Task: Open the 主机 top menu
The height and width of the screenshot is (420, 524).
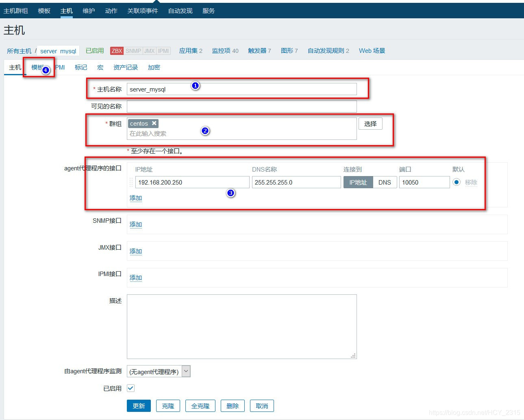Action: pos(67,11)
